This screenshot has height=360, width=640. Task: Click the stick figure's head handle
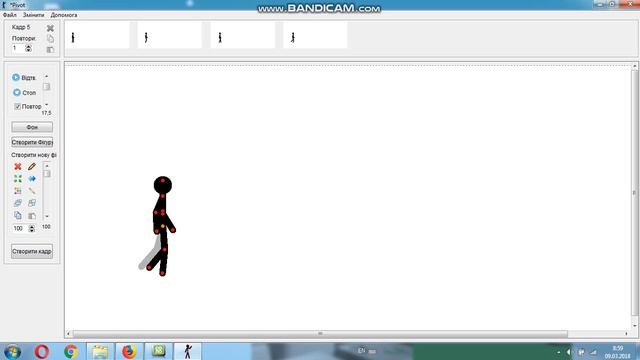pyautogui.click(x=163, y=180)
